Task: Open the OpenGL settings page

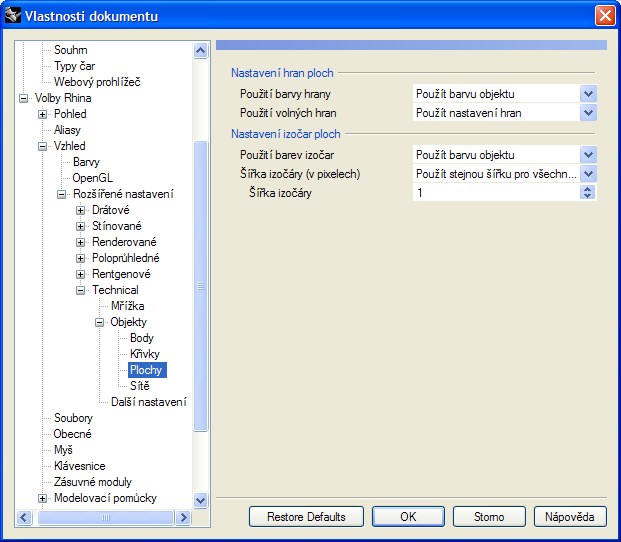Action: tap(92, 178)
